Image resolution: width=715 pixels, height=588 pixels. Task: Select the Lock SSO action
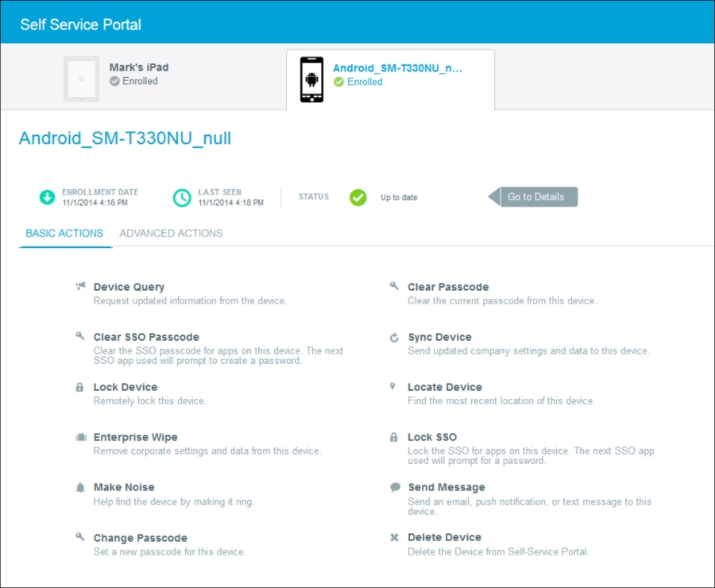click(432, 437)
